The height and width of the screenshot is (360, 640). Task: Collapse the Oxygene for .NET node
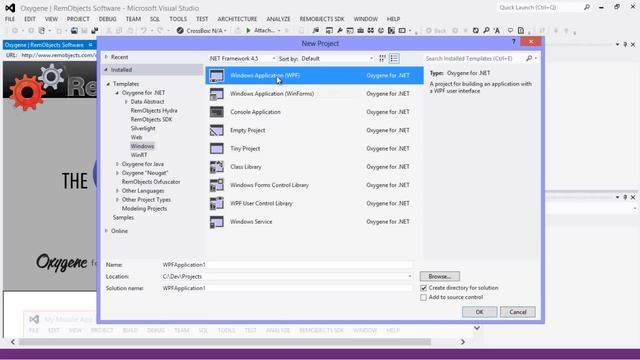coord(117,93)
